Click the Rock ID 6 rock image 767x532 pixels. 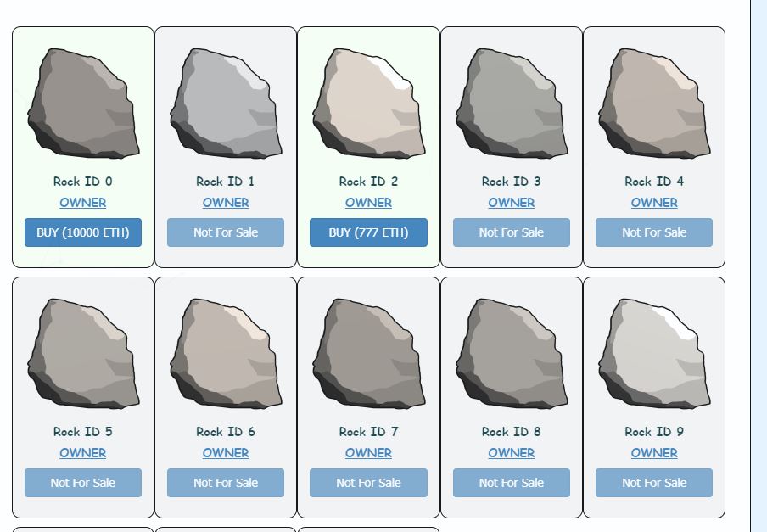click(226, 354)
